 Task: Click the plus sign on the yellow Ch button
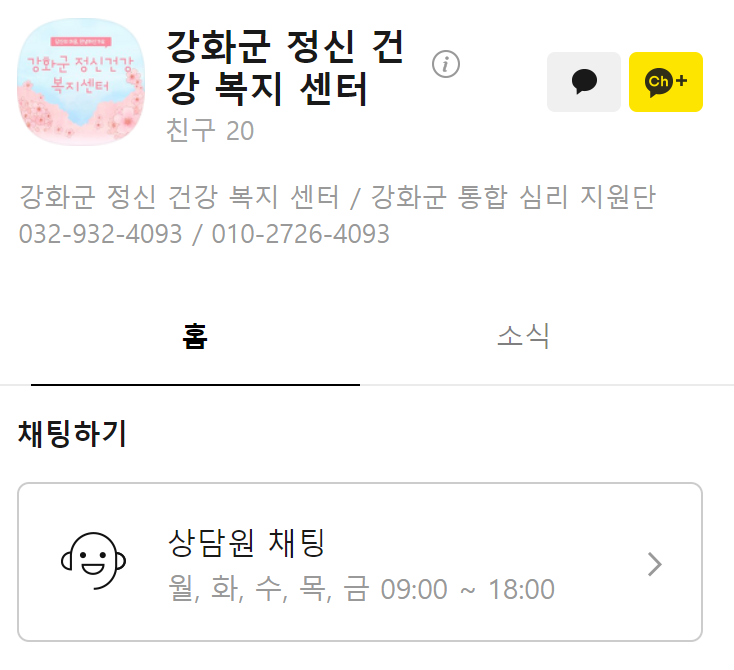click(x=682, y=81)
